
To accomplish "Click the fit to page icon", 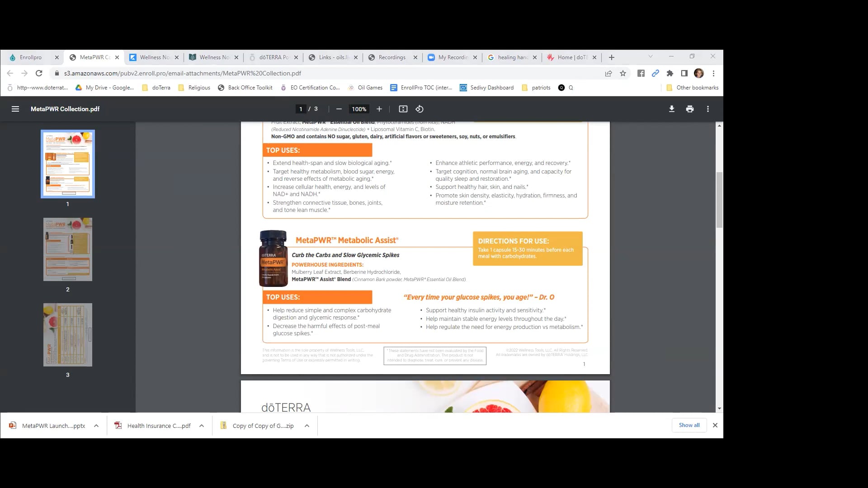I will [x=403, y=109].
